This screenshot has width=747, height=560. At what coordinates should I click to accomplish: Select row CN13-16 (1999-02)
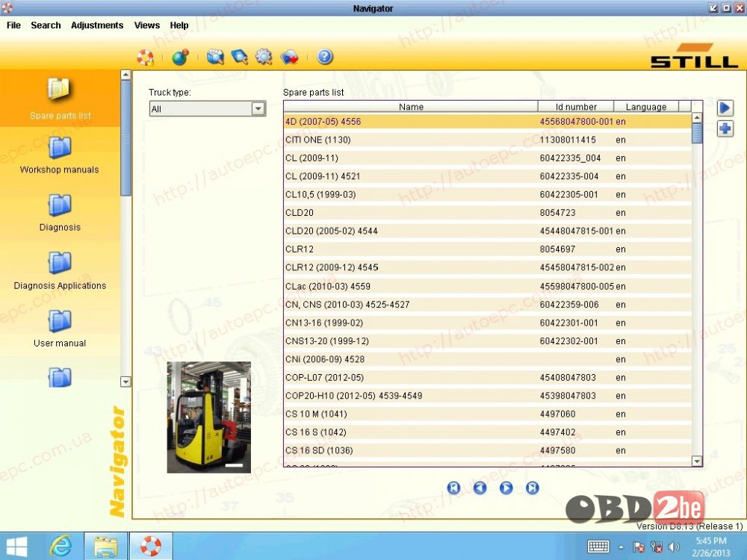click(487, 323)
